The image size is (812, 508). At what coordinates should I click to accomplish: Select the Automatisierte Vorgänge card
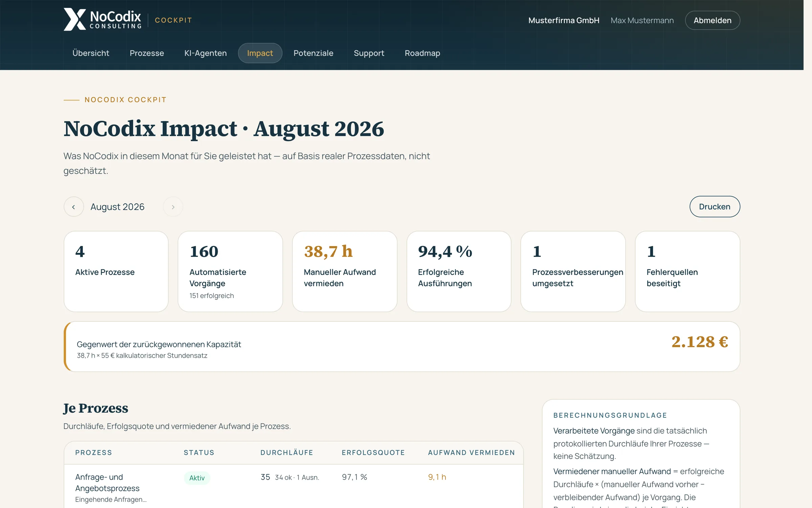[230, 272]
